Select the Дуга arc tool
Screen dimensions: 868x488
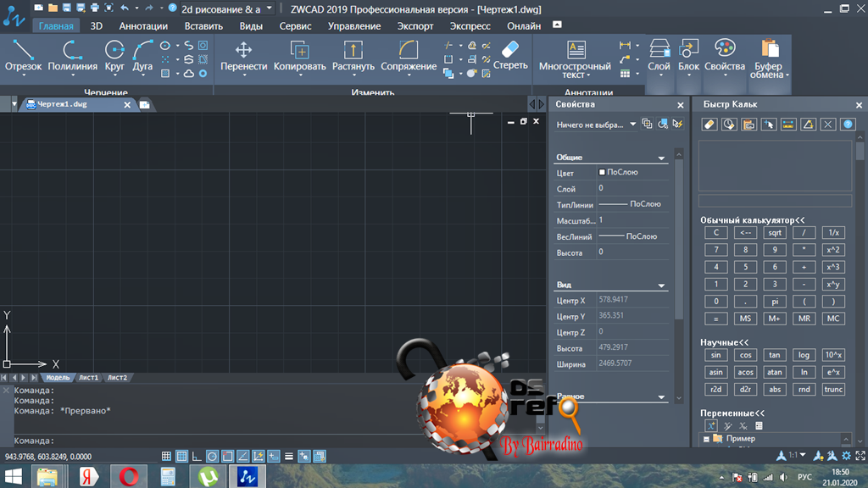(x=142, y=56)
